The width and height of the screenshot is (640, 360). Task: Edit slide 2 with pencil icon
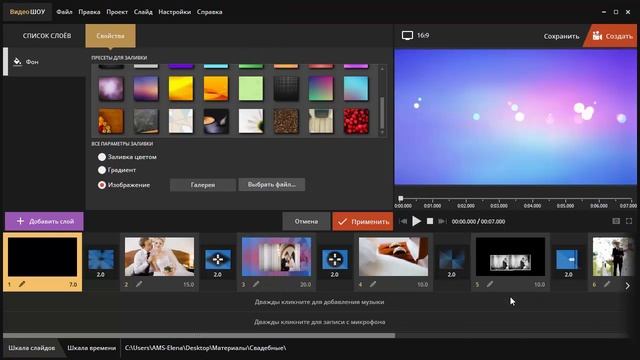pos(139,284)
